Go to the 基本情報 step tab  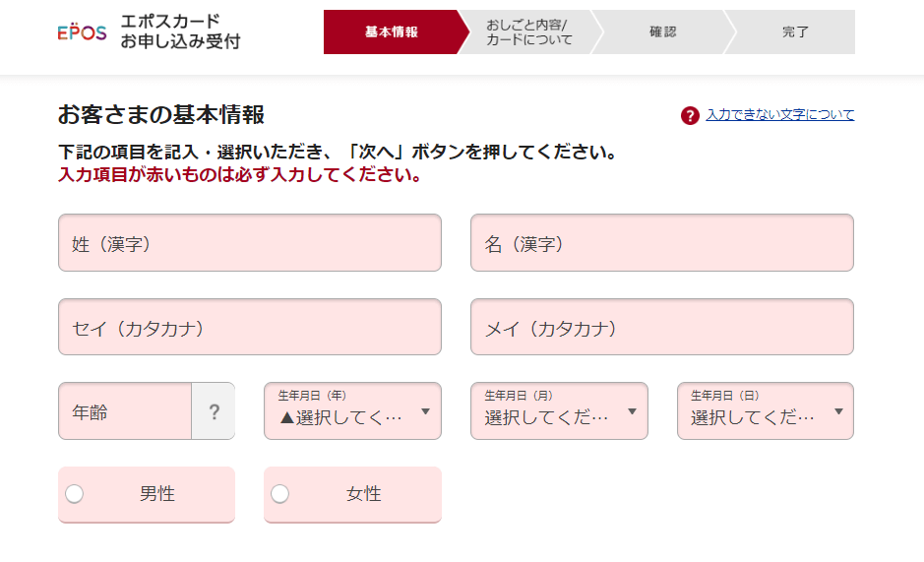pos(391,32)
